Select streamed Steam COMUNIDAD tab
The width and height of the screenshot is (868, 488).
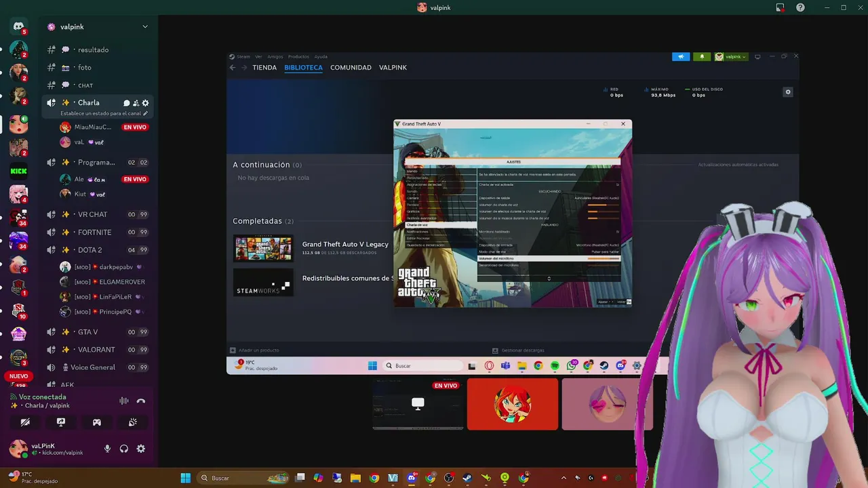tap(351, 68)
